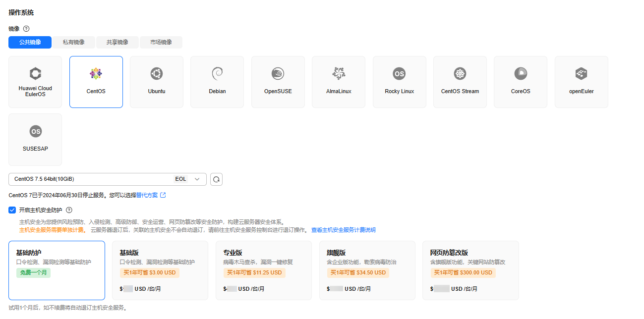
Task: Switch to 公共镜像 tab
Action: coord(30,42)
